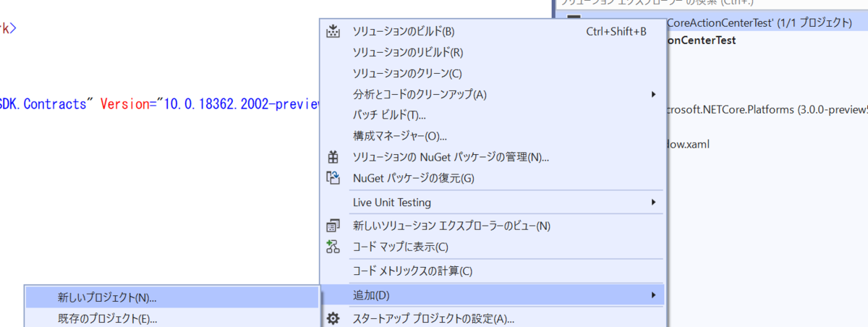Select the xaml file in Solution Explorer
The height and width of the screenshot is (327, 868).
pyautogui.click(x=687, y=144)
